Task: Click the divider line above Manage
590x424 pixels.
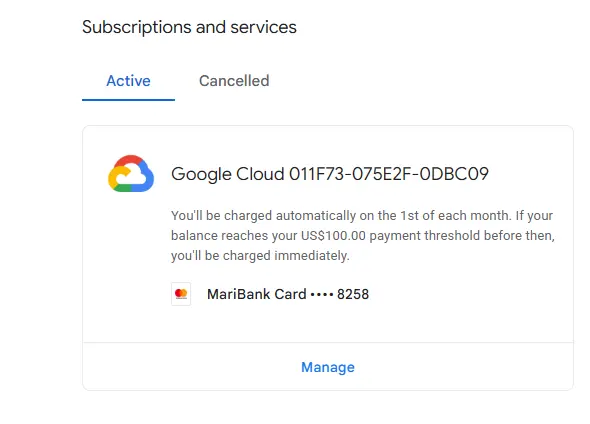Action: 328,342
